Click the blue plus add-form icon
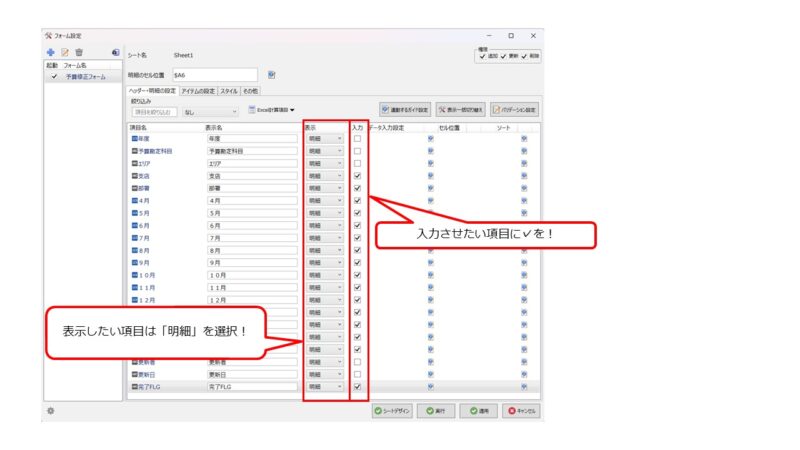800x450 pixels. tap(50, 52)
